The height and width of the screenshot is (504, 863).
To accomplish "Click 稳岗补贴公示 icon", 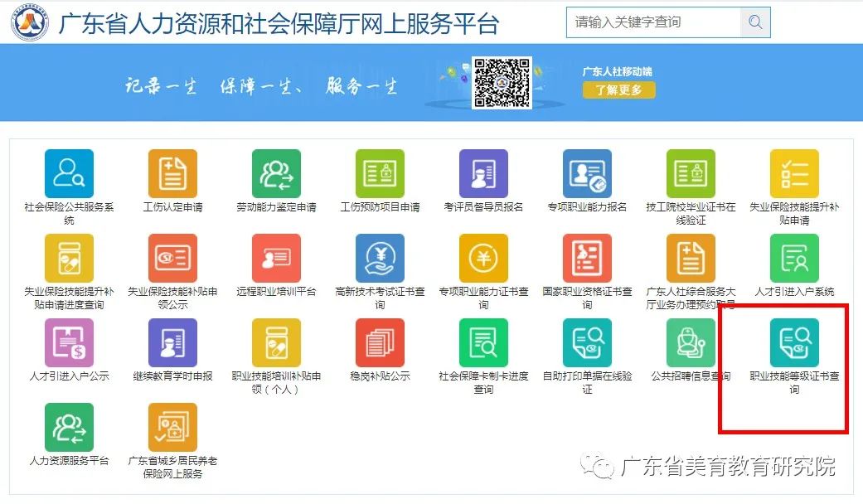I will point(380,343).
